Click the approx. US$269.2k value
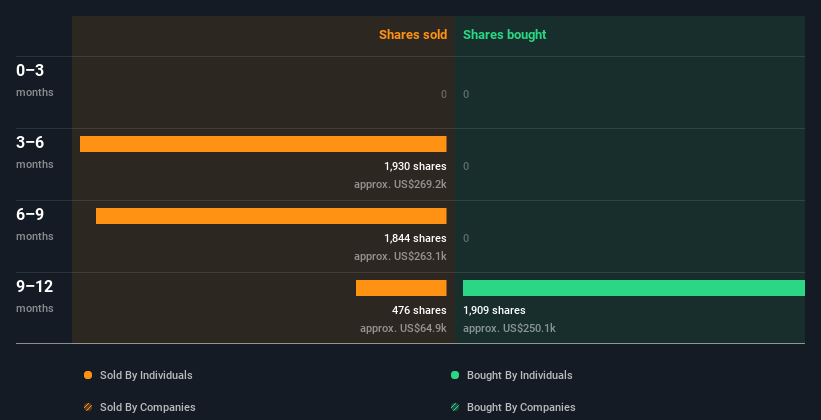Viewport: 821px width, 420px height. point(400,184)
